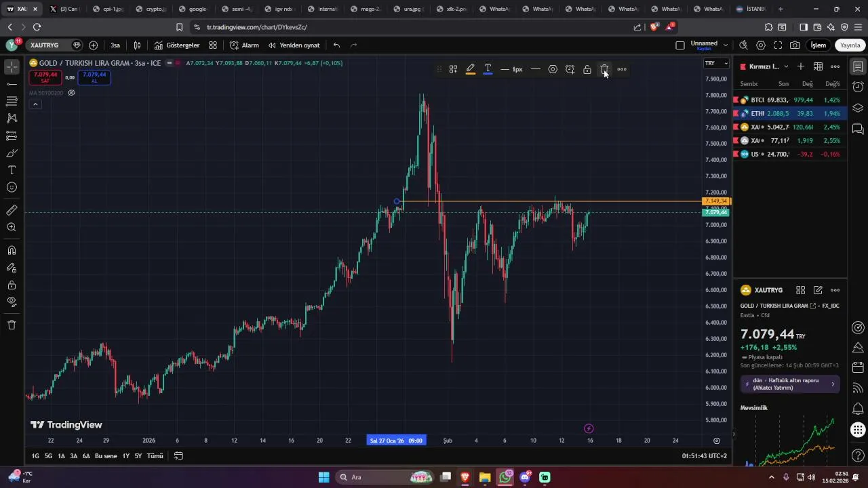The image size is (868, 488).
Task: Open the go-to-date calendar icon
Action: 179,456
